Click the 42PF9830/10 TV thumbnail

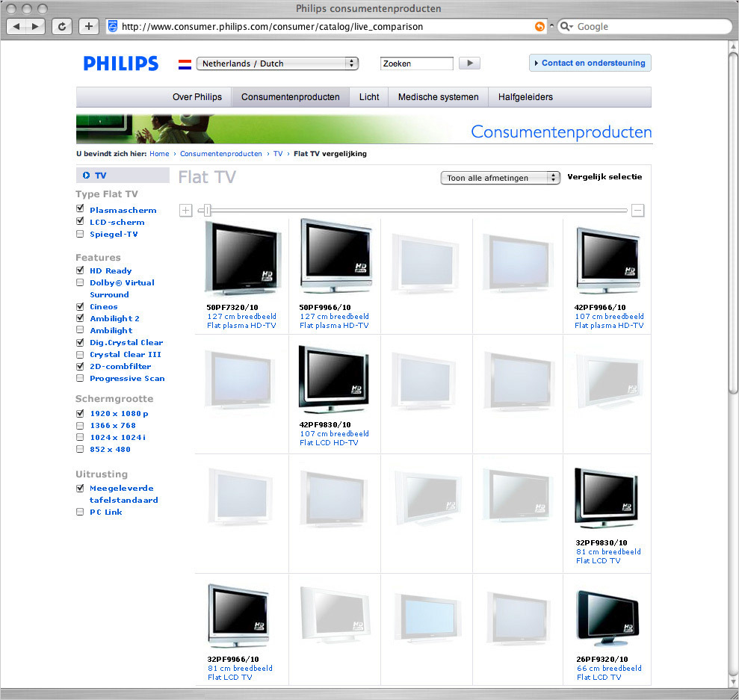(x=334, y=379)
